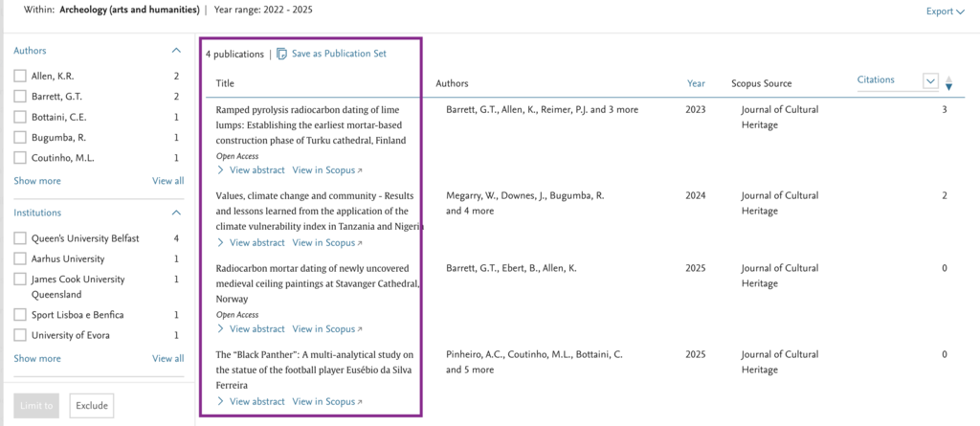Viewport: 980px width, 426px height.
Task: Click the Institutions filter heading
Action: [37, 213]
